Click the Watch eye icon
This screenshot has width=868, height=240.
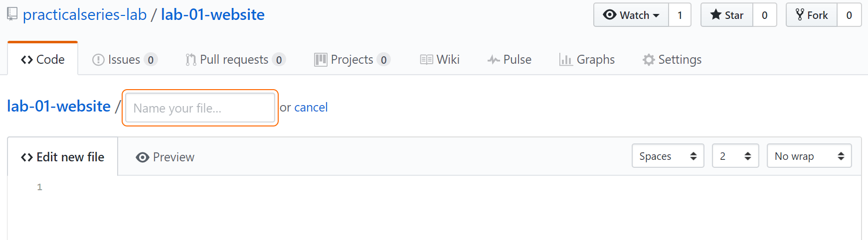[609, 14]
